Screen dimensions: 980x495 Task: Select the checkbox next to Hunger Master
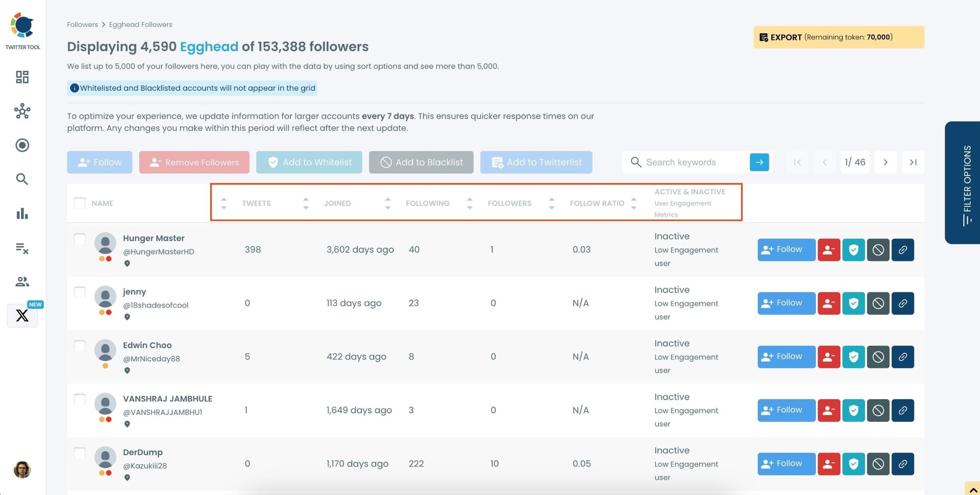79,239
